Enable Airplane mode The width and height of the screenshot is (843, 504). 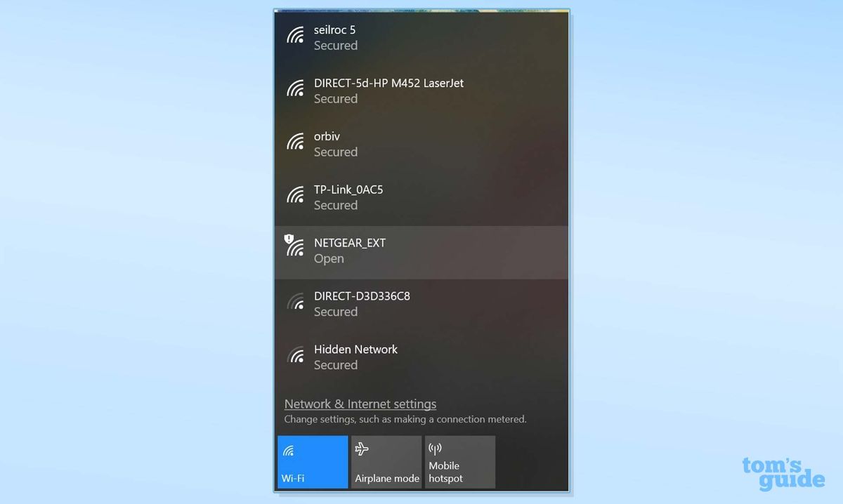click(x=386, y=461)
